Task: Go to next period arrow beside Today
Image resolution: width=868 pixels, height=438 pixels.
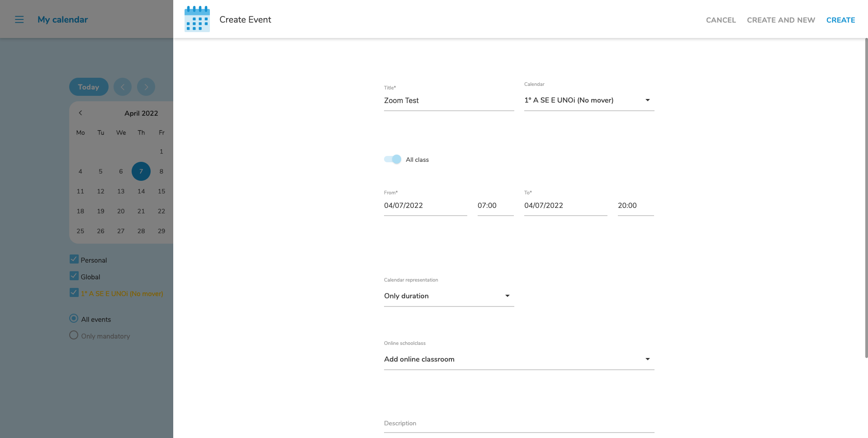Action: click(x=146, y=87)
